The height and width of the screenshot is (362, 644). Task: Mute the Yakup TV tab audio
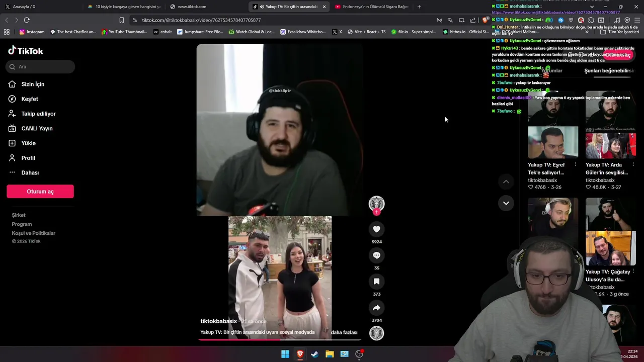(x=262, y=7)
